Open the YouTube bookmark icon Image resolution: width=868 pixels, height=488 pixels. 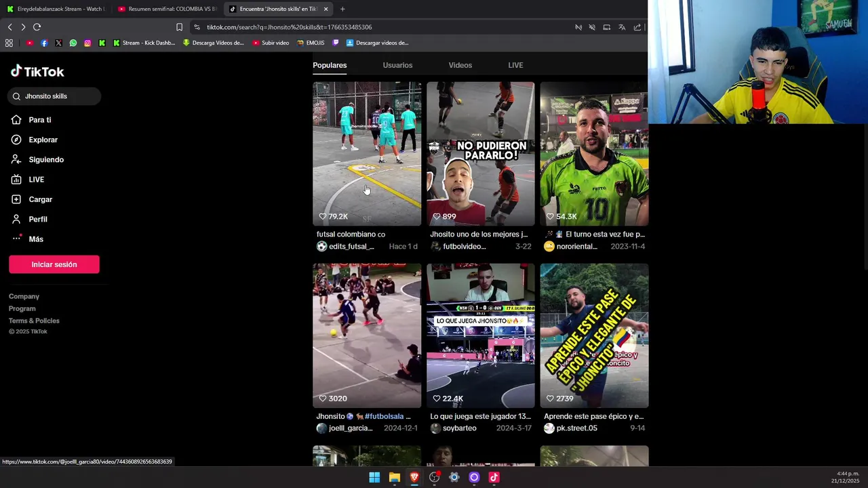[x=30, y=43]
